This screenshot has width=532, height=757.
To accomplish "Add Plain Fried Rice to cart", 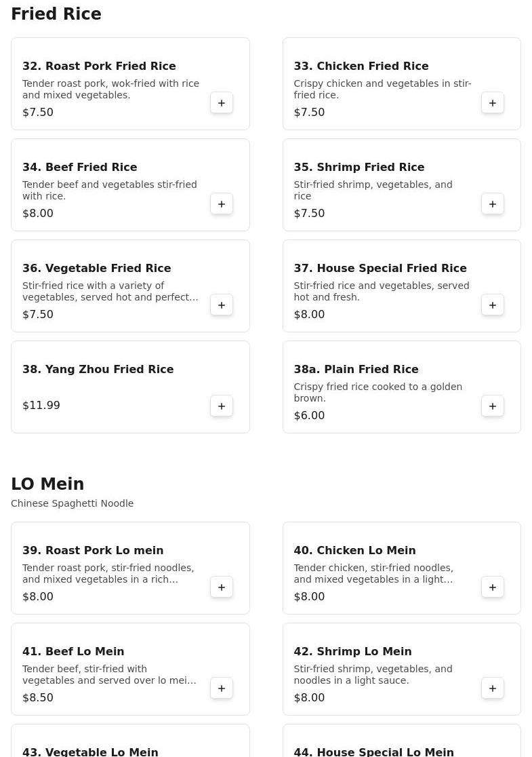I will (x=493, y=406).
